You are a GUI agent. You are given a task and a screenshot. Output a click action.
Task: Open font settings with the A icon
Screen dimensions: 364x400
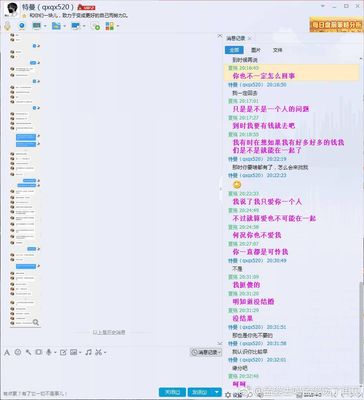tap(7, 352)
